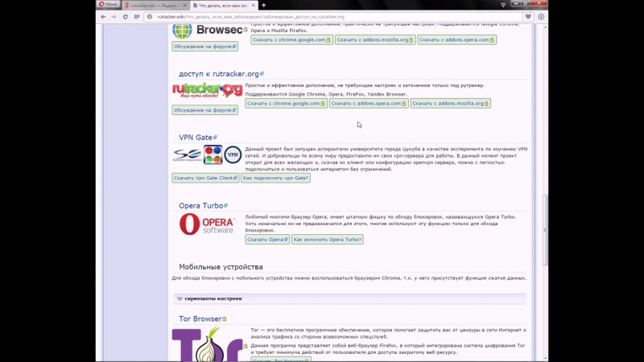The width and height of the screenshot is (644, 362).
Task: Click the 'Мобильные устройства' heading
Action: click(x=221, y=267)
